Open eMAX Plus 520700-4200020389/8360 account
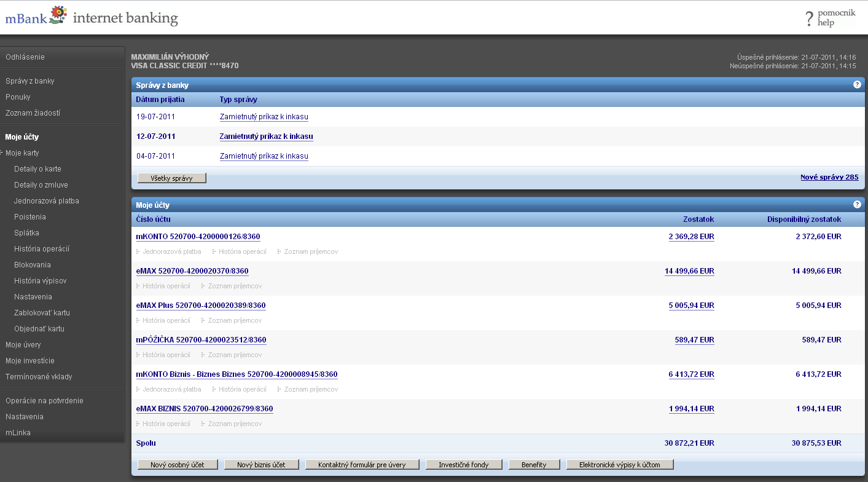 pyautogui.click(x=201, y=306)
